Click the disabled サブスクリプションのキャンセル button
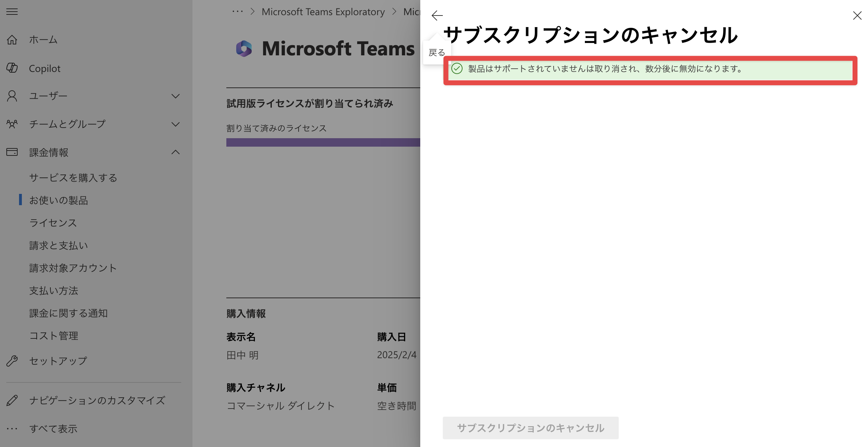Image resolution: width=868 pixels, height=447 pixels. [531, 428]
